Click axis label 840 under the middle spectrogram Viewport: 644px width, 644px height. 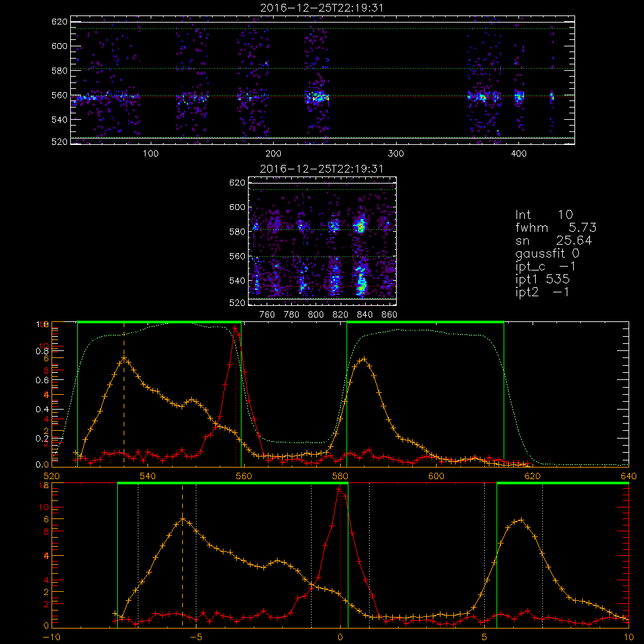point(365,315)
